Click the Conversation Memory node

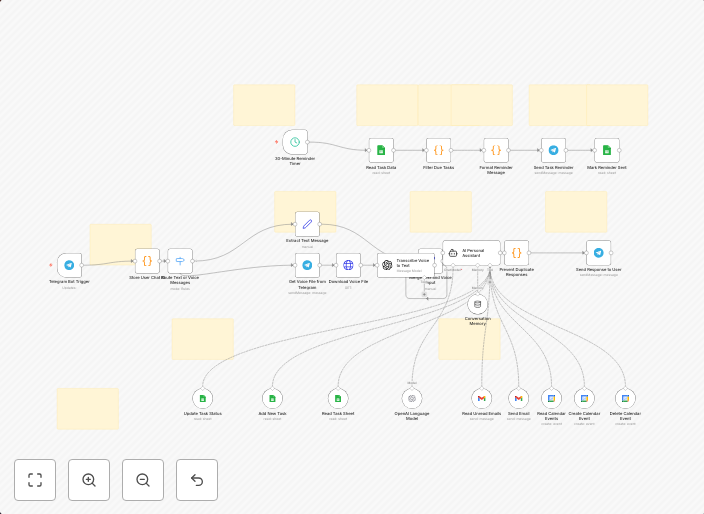coord(478,304)
